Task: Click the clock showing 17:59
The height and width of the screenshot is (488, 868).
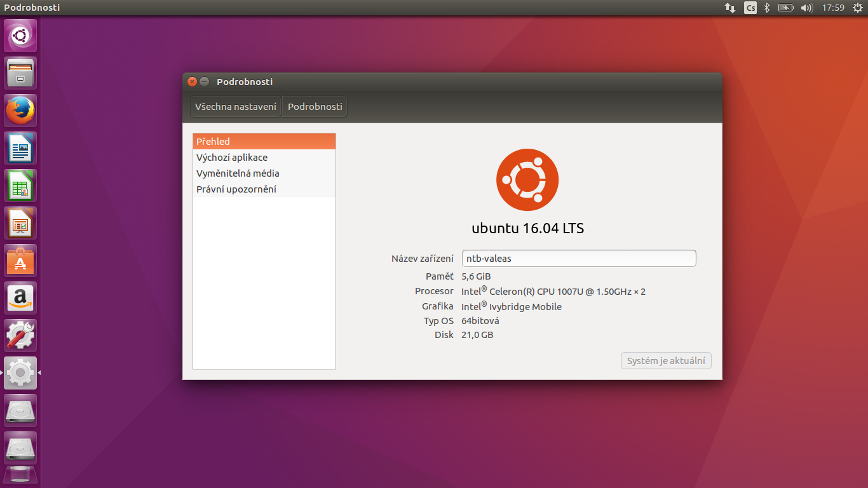Action: pyautogui.click(x=833, y=8)
